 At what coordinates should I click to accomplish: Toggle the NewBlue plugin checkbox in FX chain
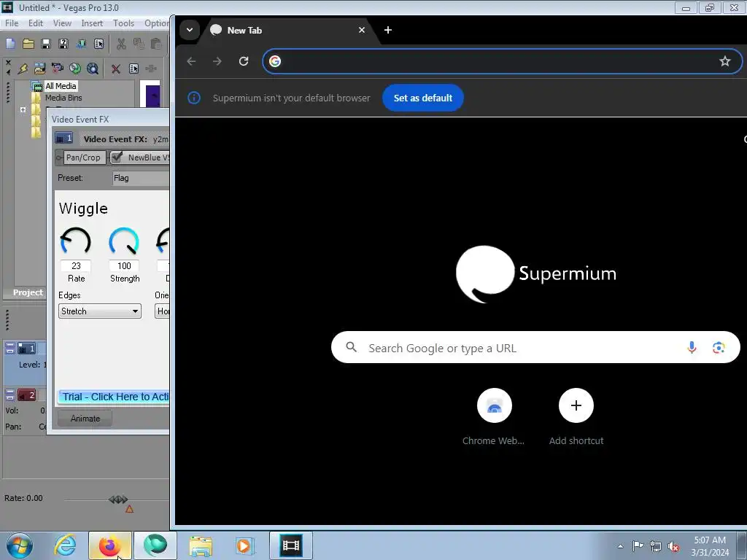click(117, 157)
